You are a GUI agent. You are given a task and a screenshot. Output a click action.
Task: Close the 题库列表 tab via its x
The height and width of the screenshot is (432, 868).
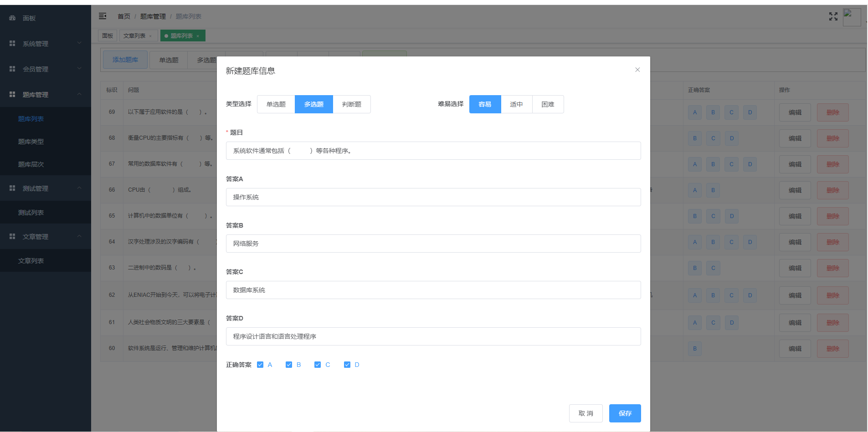tap(198, 36)
